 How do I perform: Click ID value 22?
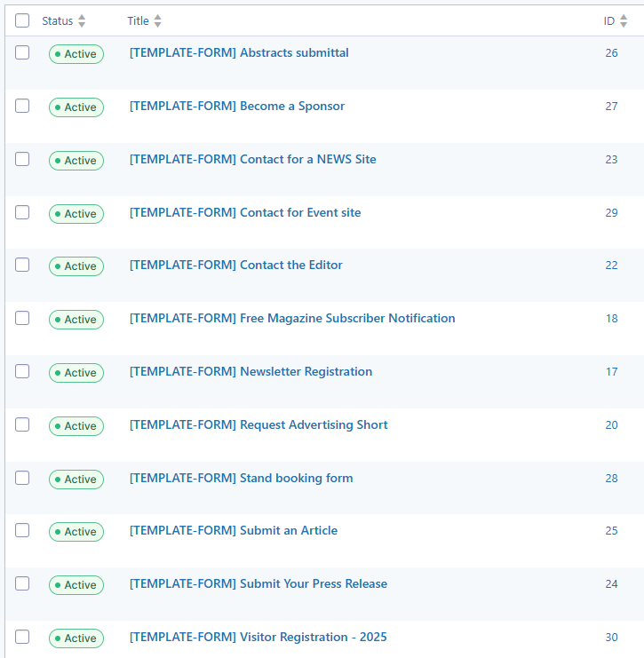612,266
